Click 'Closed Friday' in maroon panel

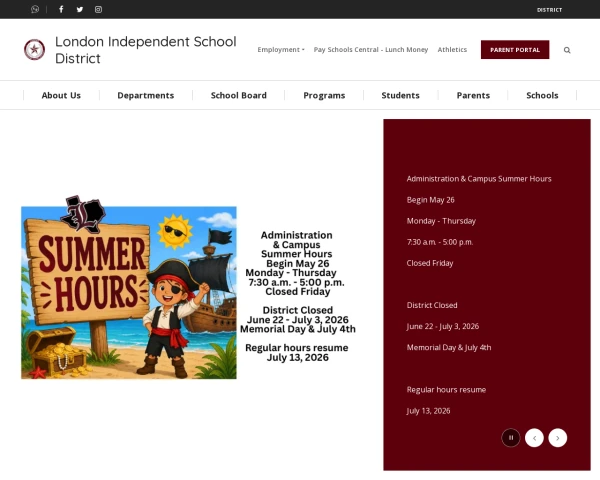point(430,263)
